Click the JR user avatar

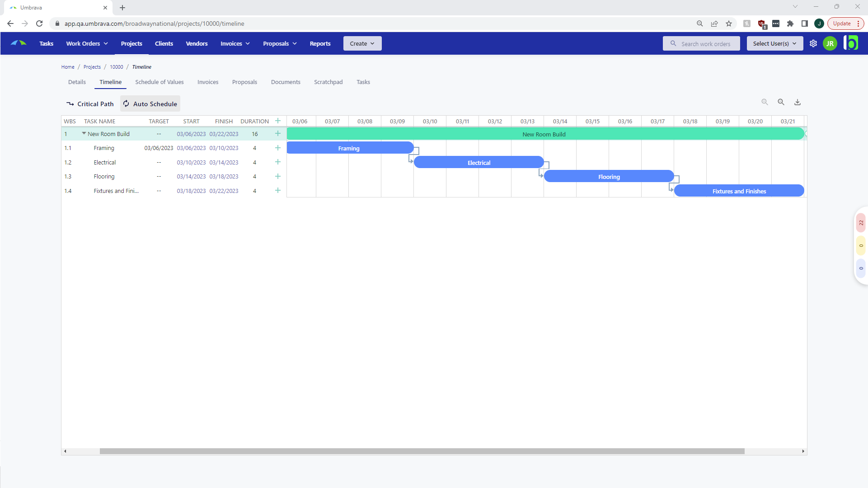coord(830,43)
